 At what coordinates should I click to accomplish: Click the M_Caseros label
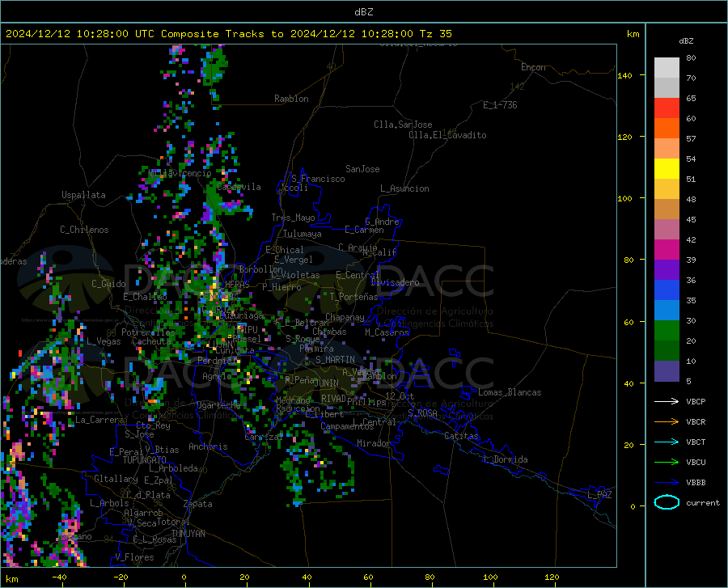387,332
